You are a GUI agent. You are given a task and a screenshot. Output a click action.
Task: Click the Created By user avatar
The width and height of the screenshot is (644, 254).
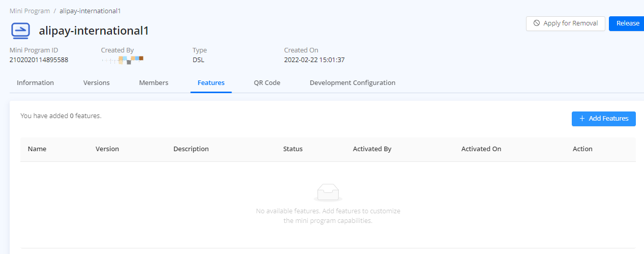(x=123, y=60)
